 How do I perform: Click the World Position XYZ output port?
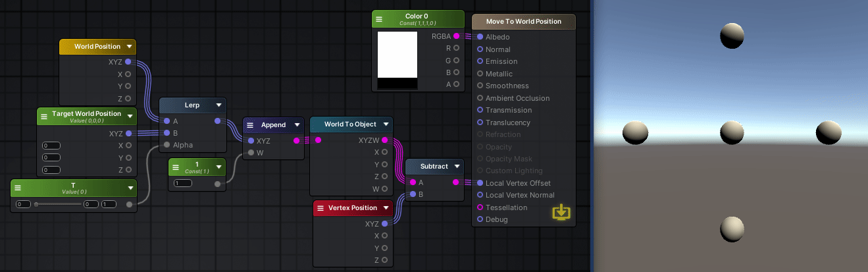tap(128, 62)
